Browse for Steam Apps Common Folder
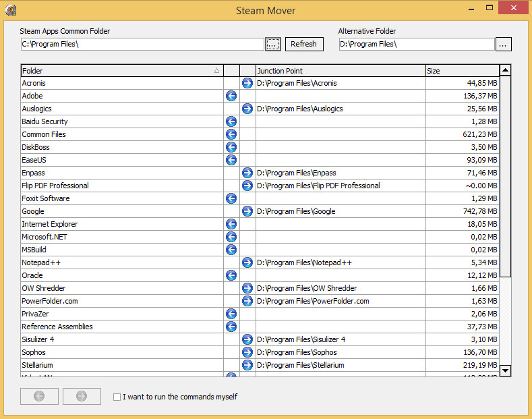 (273, 44)
